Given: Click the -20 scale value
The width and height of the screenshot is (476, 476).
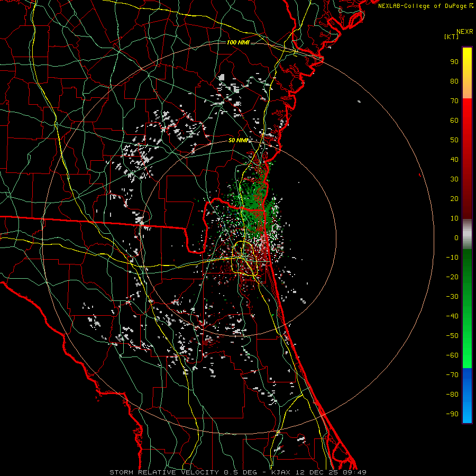Looking at the screenshot, I should pyautogui.click(x=452, y=277).
